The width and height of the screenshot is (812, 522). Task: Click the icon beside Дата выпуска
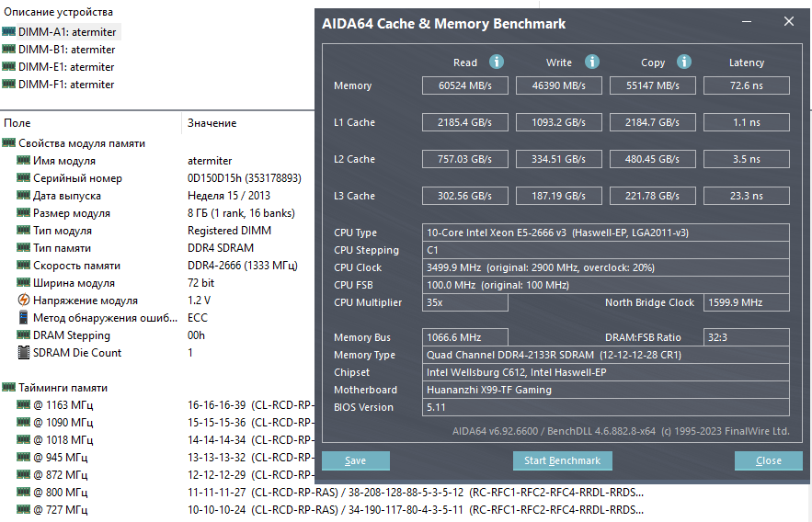coord(23,196)
